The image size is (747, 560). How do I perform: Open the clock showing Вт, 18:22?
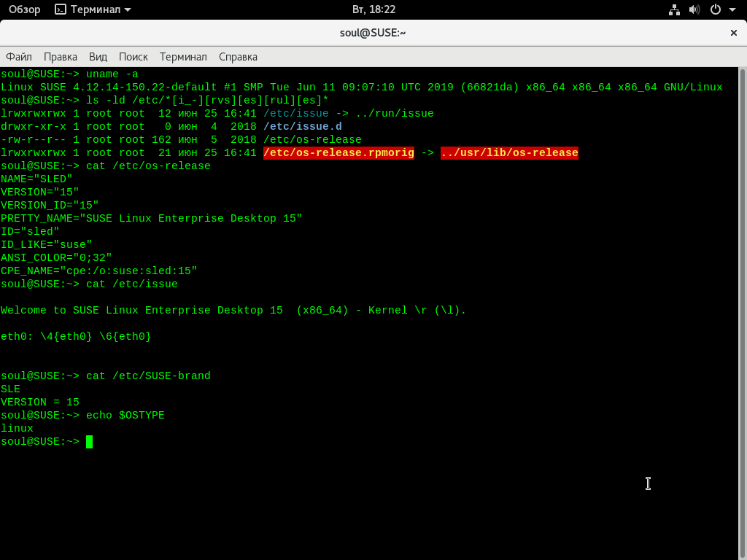pyautogui.click(x=373, y=9)
